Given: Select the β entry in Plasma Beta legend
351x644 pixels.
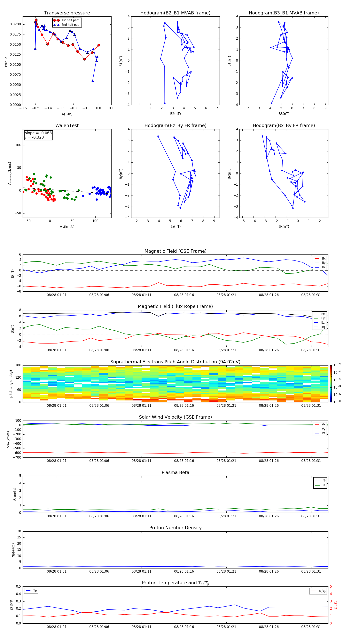Looking at the screenshot, I should 321,486.
